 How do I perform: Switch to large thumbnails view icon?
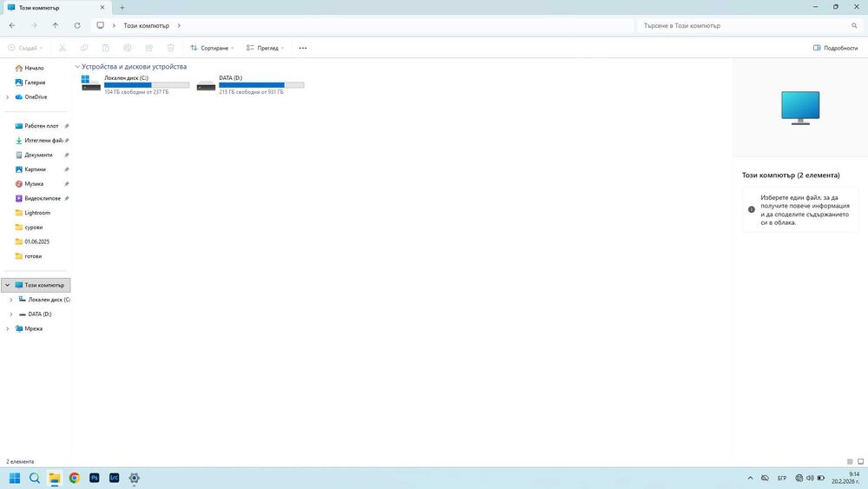860,461
